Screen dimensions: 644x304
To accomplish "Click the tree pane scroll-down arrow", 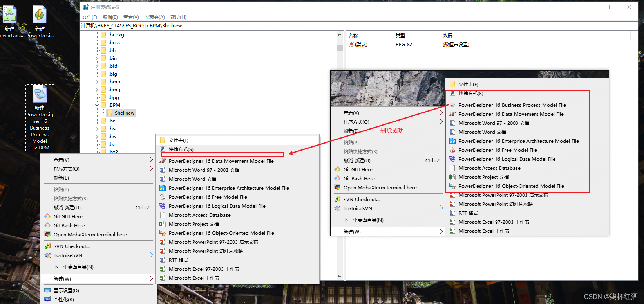I will [x=340, y=277].
